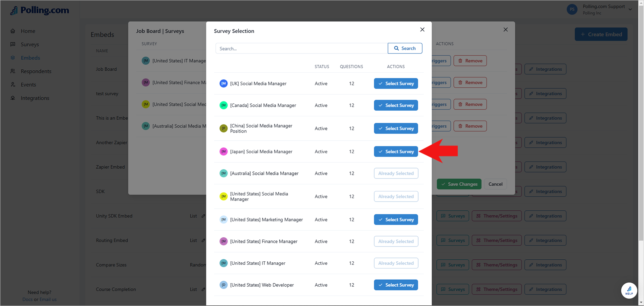This screenshot has width=644, height=306.
Task: Go to Surveys in the sidebar
Action: [30, 44]
